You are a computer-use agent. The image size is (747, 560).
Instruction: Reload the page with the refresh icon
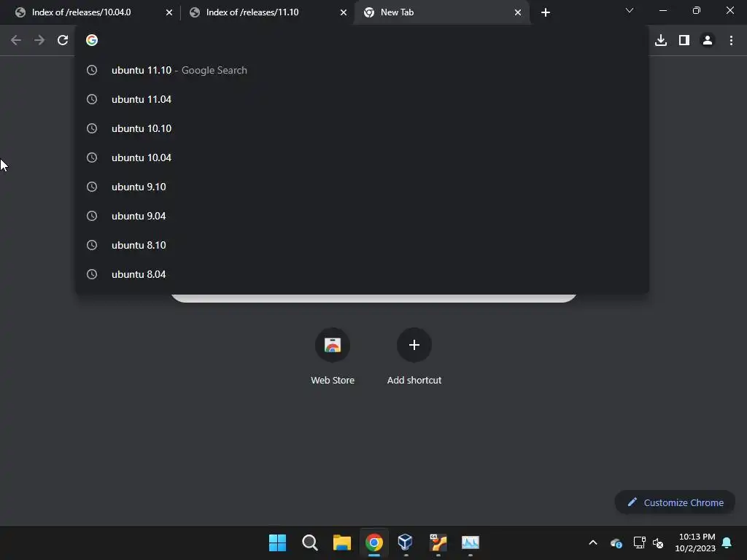coord(63,41)
